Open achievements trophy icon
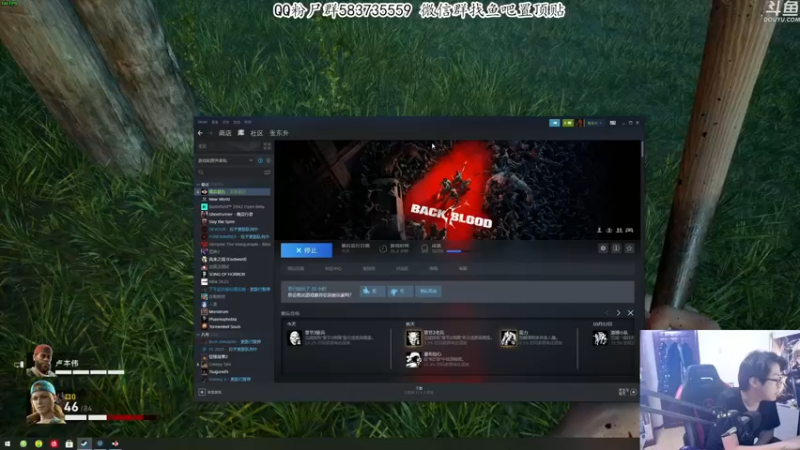Screen dimensions: 800x450 click(x=424, y=248)
